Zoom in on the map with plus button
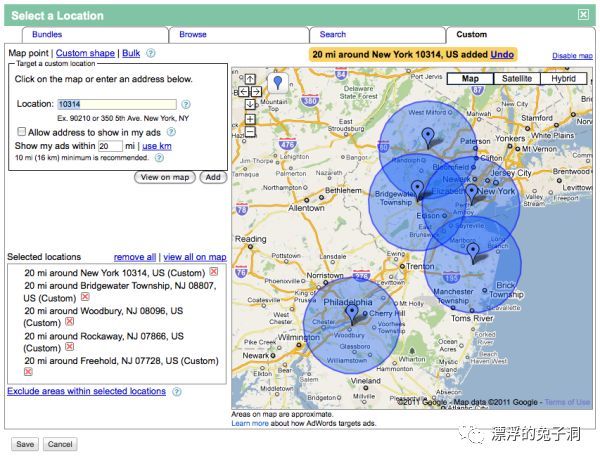The height and width of the screenshot is (461, 600). point(250,119)
